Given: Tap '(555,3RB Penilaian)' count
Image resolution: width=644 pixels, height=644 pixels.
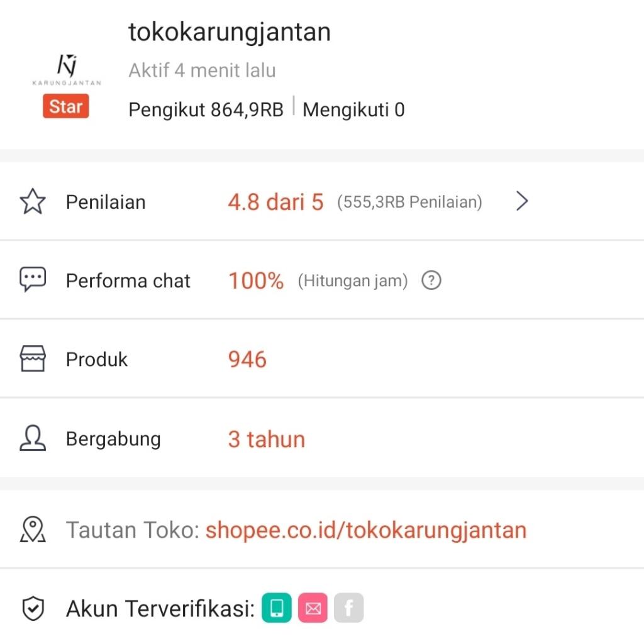Looking at the screenshot, I should [409, 202].
